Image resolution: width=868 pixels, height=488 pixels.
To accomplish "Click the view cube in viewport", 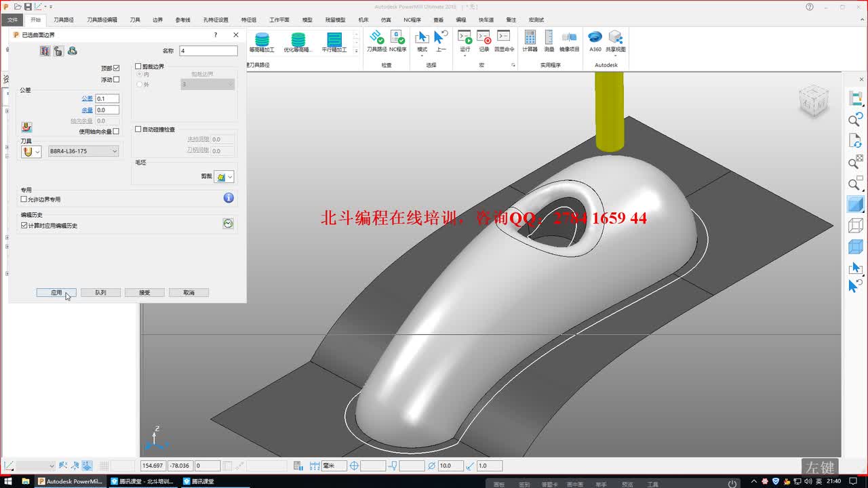I will (x=812, y=100).
